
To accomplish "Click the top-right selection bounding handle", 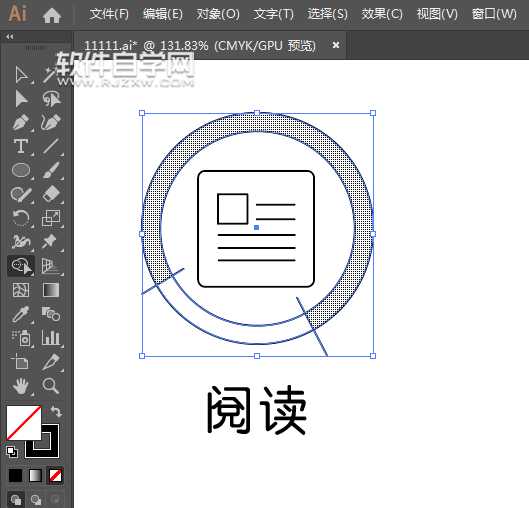I will tap(373, 113).
